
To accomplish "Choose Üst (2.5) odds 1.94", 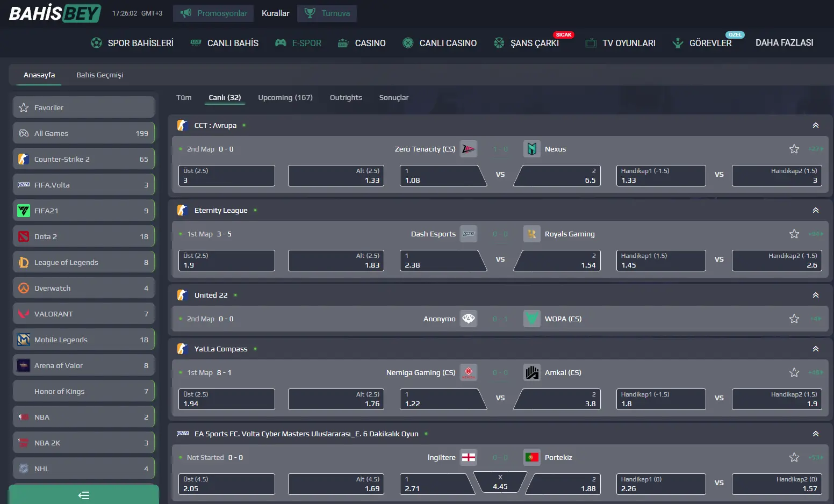I will (227, 399).
